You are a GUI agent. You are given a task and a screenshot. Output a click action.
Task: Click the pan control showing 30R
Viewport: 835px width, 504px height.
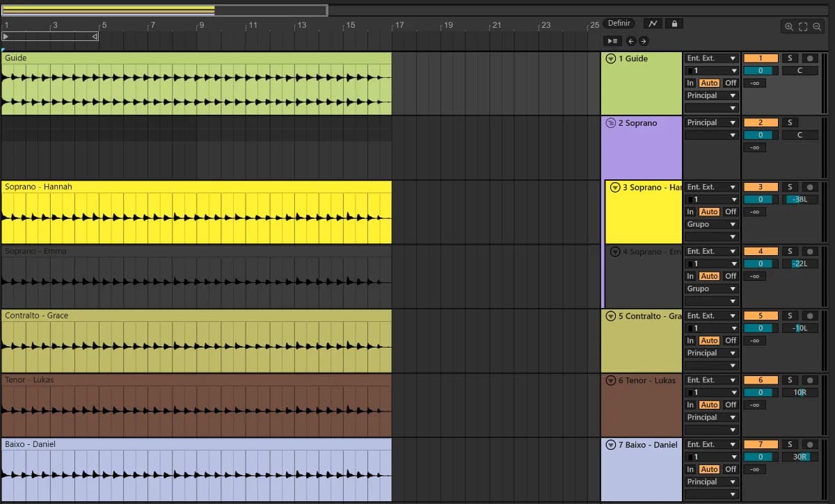pos(800,457)
